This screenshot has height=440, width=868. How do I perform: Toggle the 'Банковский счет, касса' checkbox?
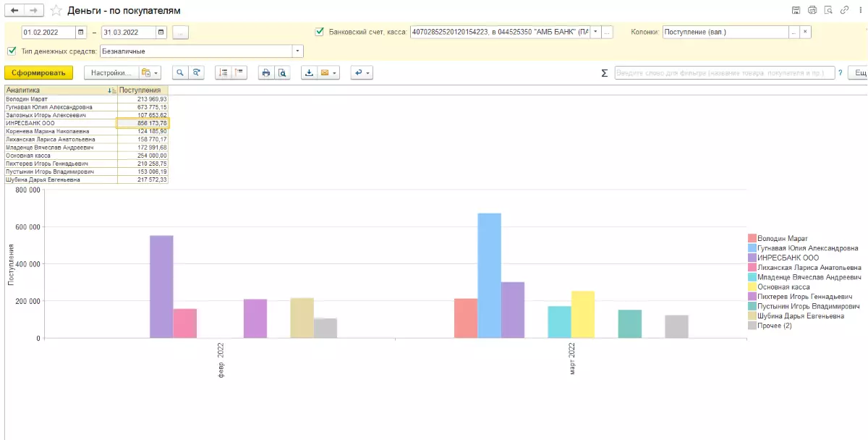coord(320,32)
